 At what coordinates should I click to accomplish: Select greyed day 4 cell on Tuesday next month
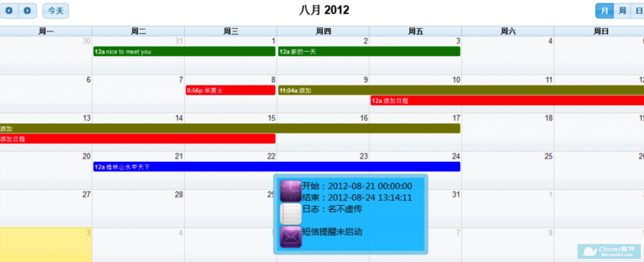138,245
